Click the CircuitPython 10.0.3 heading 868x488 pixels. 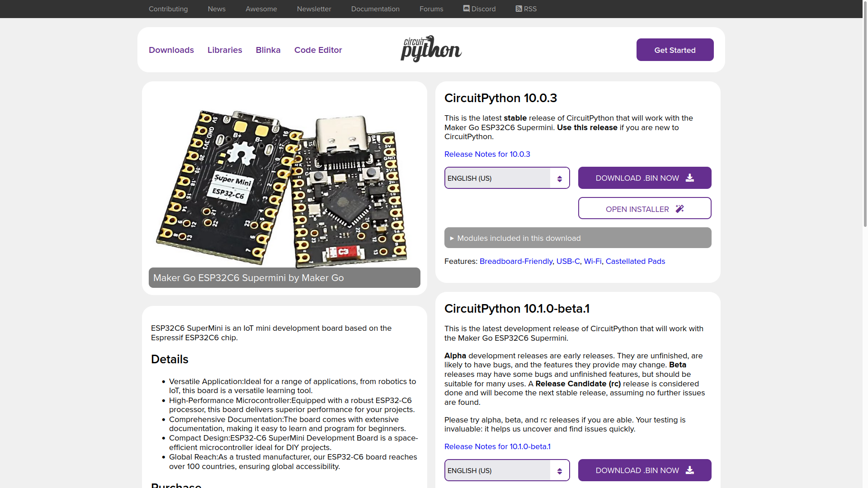pos(500,98)
